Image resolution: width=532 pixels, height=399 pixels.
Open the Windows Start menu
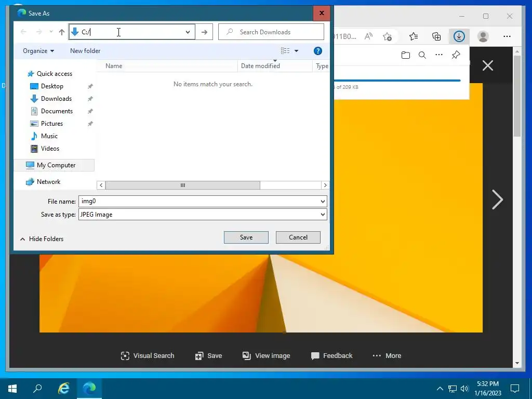pyautogui.click(x=12, y=389)
